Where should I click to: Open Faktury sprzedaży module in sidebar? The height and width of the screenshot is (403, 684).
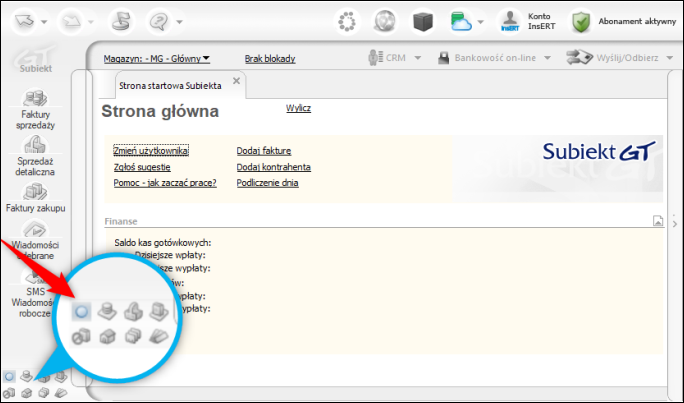pyautogui.click(x=35, y=109)
